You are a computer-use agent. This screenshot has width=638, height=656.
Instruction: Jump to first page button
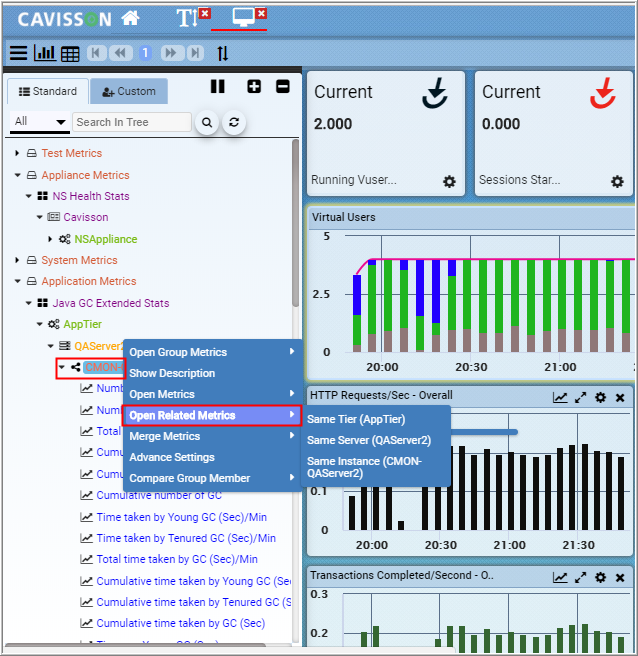96,53
